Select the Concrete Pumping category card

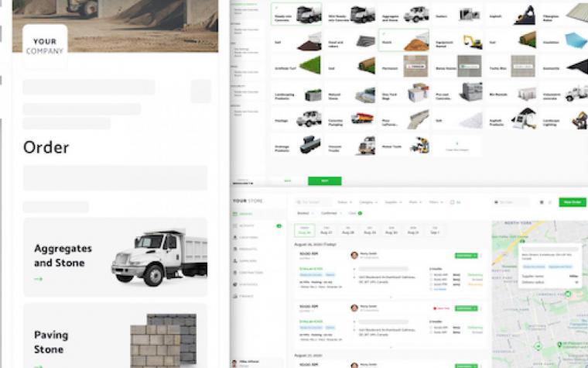[350, 119]
